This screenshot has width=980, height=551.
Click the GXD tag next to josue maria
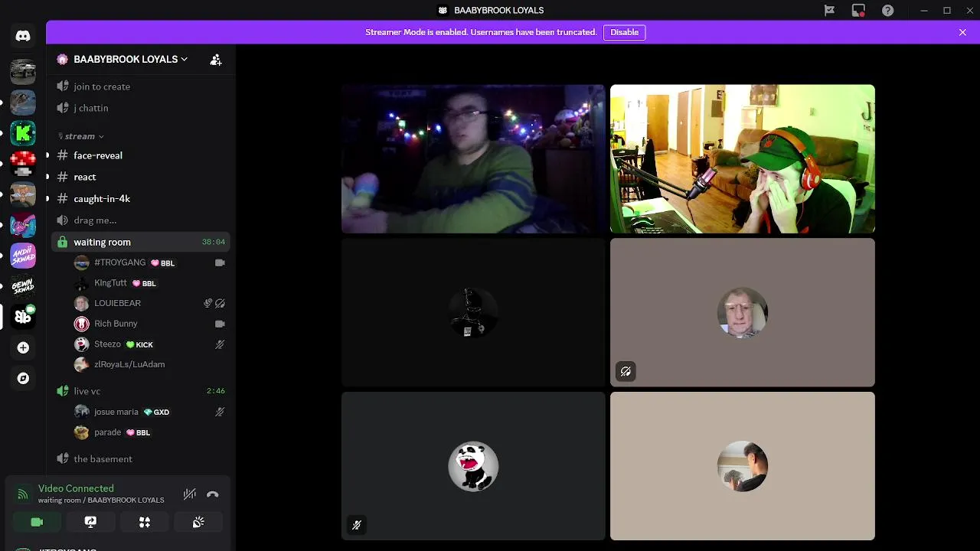(156, 412)
